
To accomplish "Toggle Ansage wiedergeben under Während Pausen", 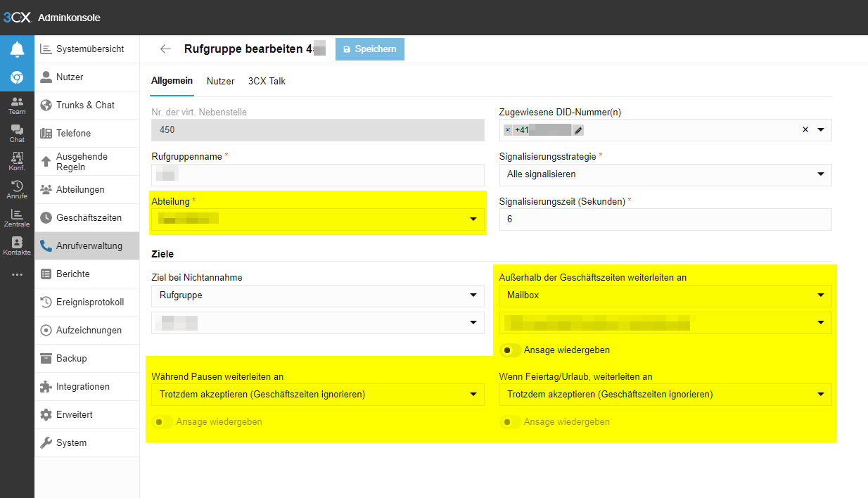I will [162, 422].
